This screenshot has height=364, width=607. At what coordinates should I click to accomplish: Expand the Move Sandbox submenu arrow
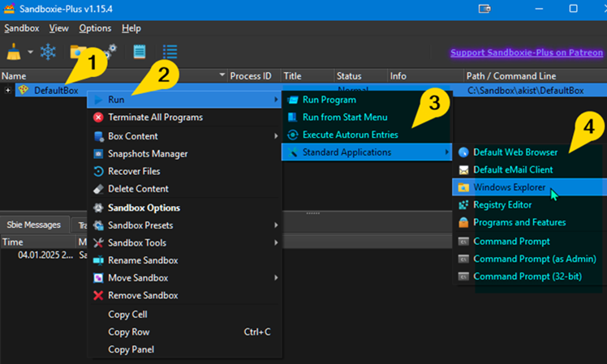[x=276, y=277]
